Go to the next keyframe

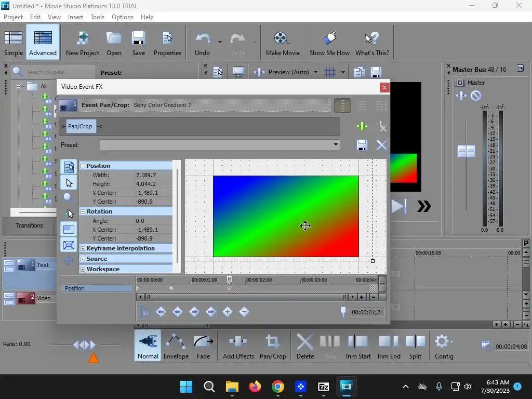[194, 312]
